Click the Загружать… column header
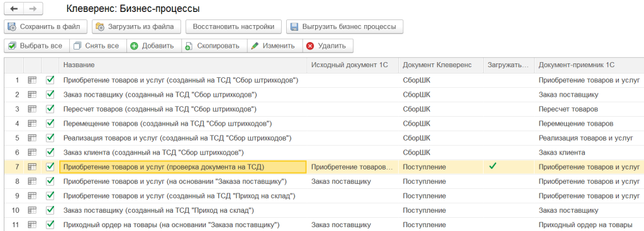This screenshot has width=644, height=231. (508, 65)
